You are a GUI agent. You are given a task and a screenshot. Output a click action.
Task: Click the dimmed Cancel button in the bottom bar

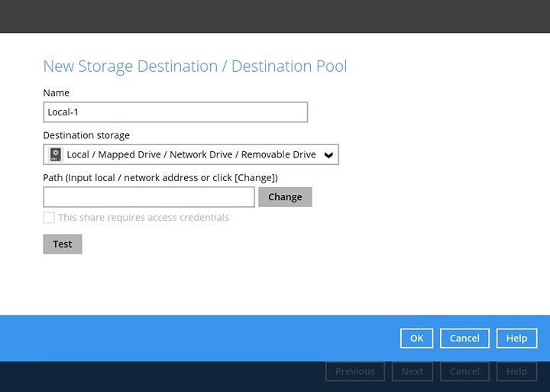click(464, 371)
